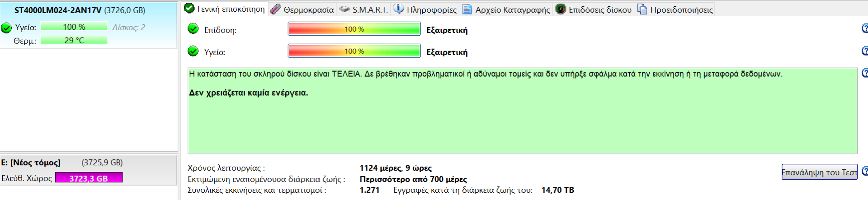This screenshot has height=200, width=868.
Task: Click the green checkmark next to Επίδοση
Action: click(193, 29)
